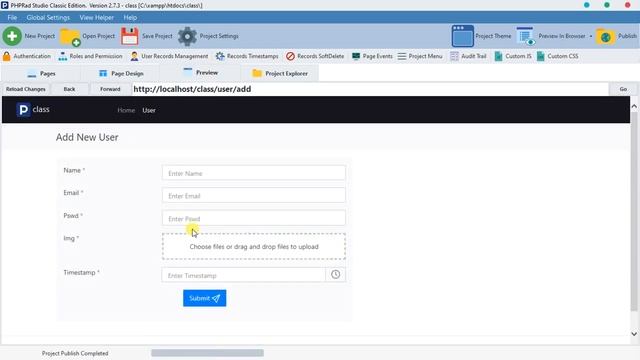Open the Project Theme icon
Screen dimensions: 640x360
[462, 36]
